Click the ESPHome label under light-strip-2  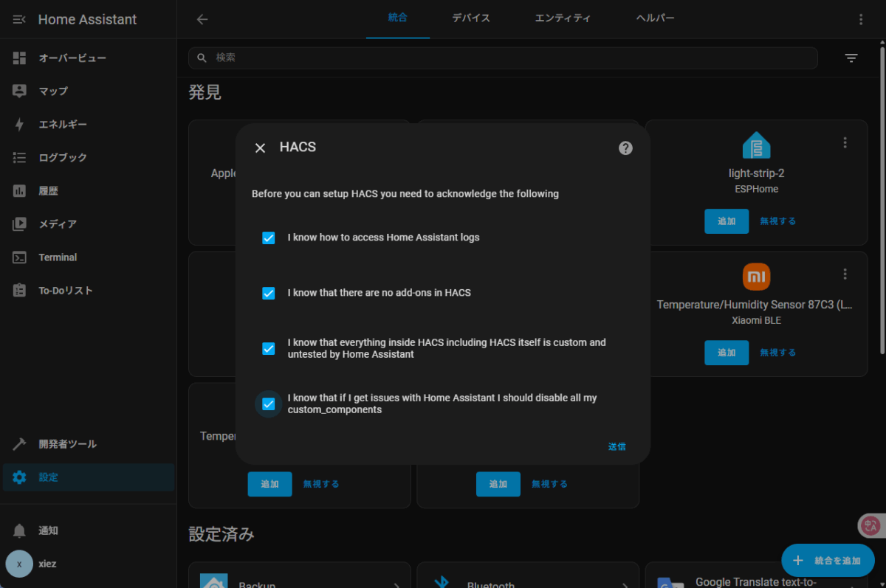pyautogui.click(x=756, y=189)
